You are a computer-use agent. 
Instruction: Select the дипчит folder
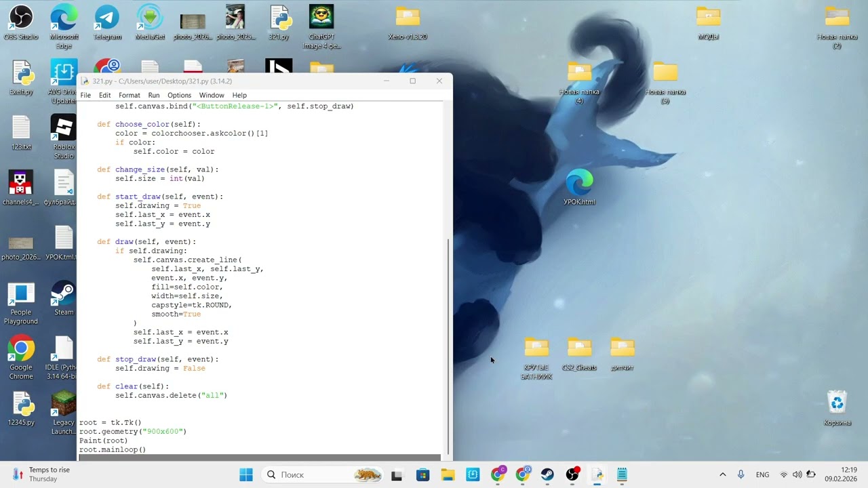coord(622,354)
